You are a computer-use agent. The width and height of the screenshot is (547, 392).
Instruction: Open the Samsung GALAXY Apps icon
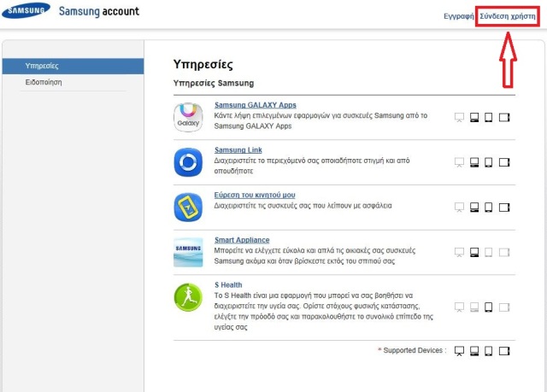188,117
